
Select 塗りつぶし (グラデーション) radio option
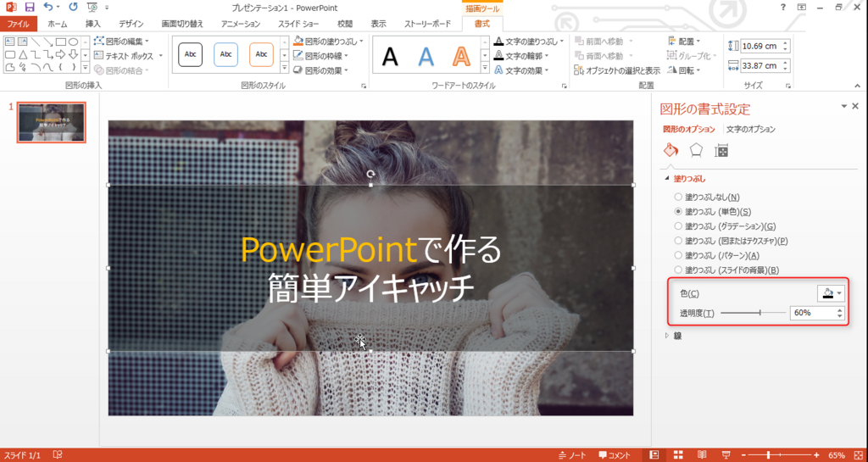(678, 226)
